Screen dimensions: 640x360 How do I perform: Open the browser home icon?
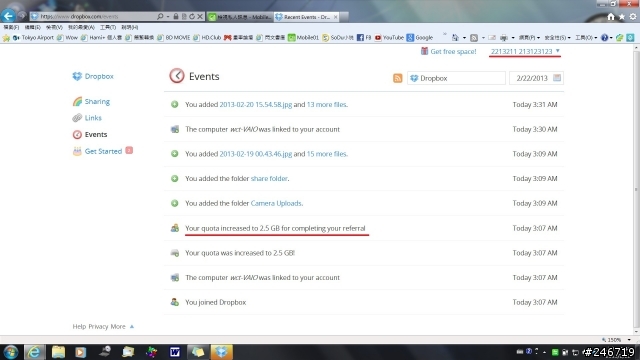tap(611, 16)
